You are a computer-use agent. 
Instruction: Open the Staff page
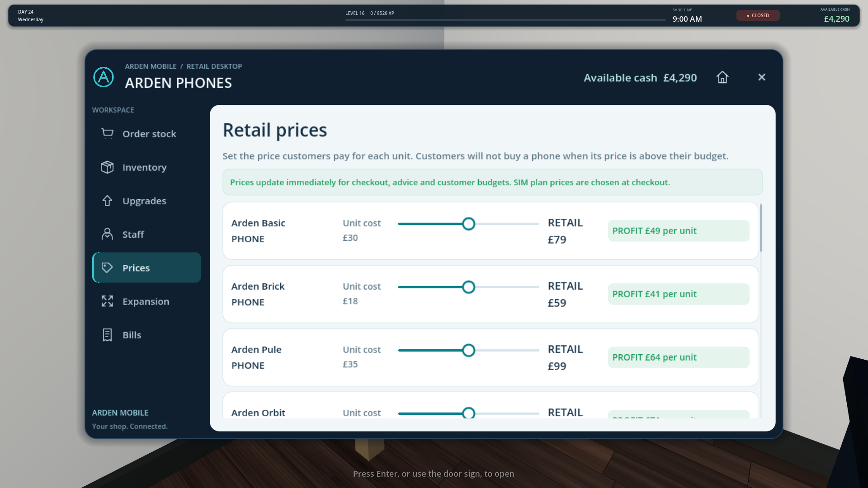pyautogui.click(x=146, y=234)
